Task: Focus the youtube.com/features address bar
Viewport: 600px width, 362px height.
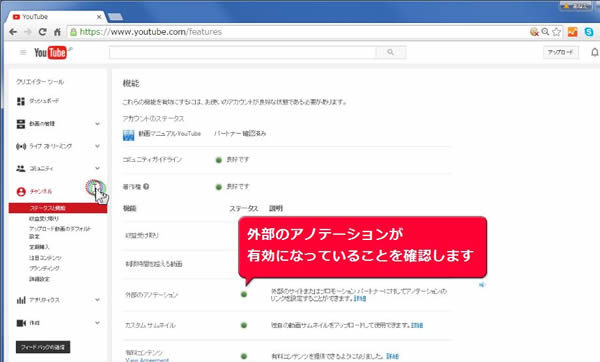Action: (x=297, y=32)
